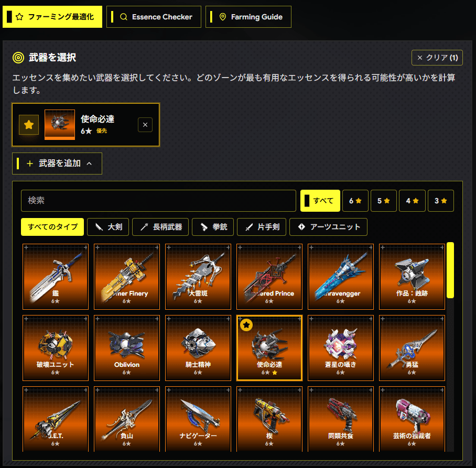Screen dimensions: 476x468
Task: Filter by 長柄武器 polearm type
Action: coord(160,227)
